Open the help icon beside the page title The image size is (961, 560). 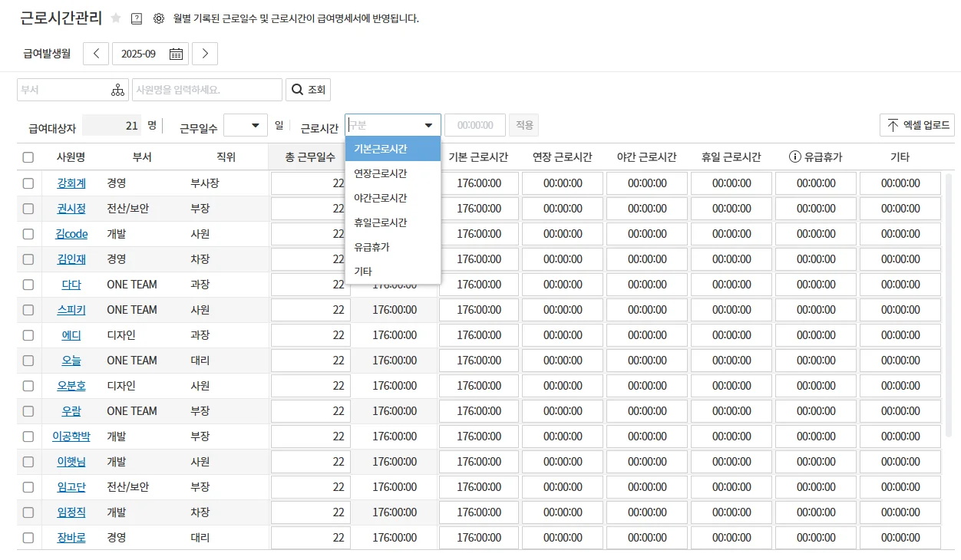coord(137,18)
